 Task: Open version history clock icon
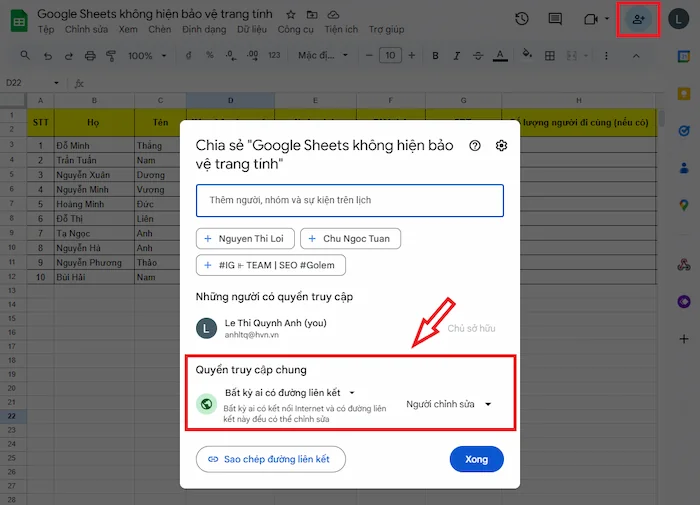coord(521,19)
